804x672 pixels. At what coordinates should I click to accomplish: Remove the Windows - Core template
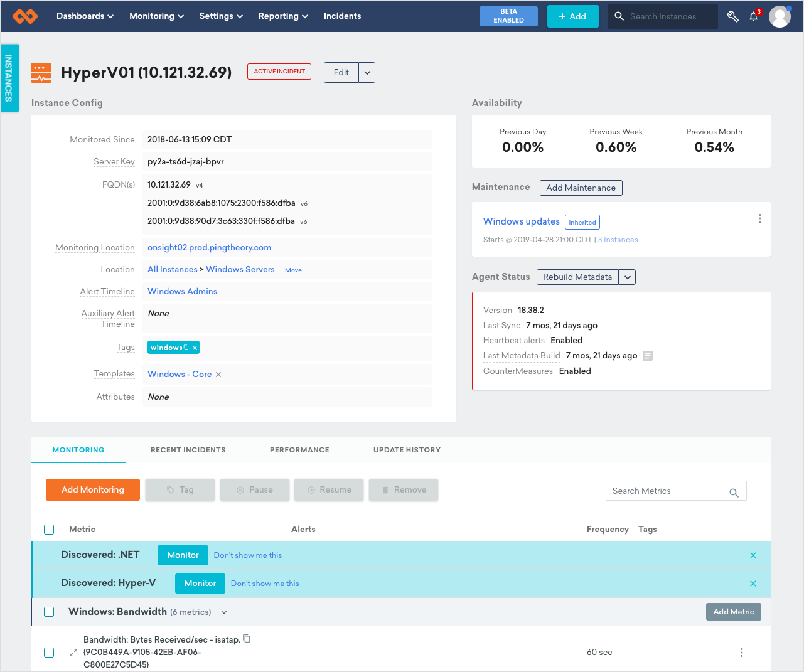point(218,375)
